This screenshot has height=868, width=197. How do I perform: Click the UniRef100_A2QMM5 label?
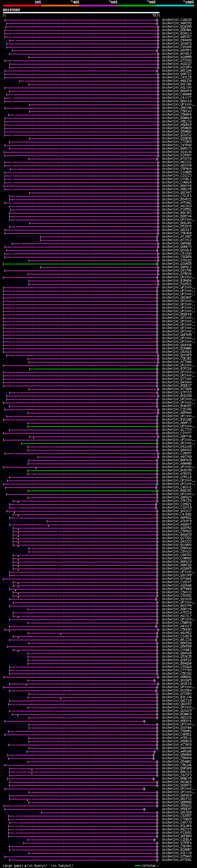click(x=176, y=57)
